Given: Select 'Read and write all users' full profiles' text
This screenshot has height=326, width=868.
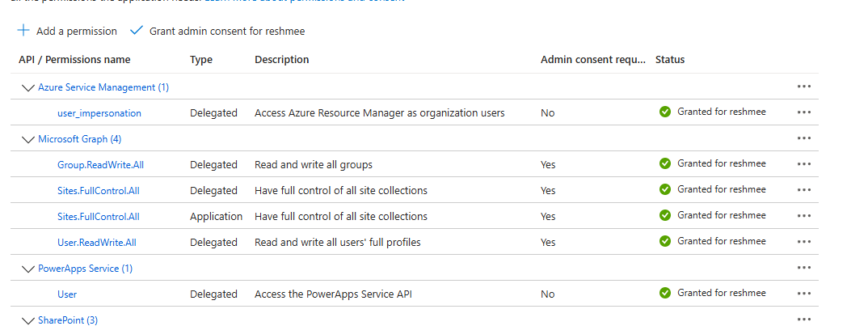Looking at the screenshot, I should 338,243.
